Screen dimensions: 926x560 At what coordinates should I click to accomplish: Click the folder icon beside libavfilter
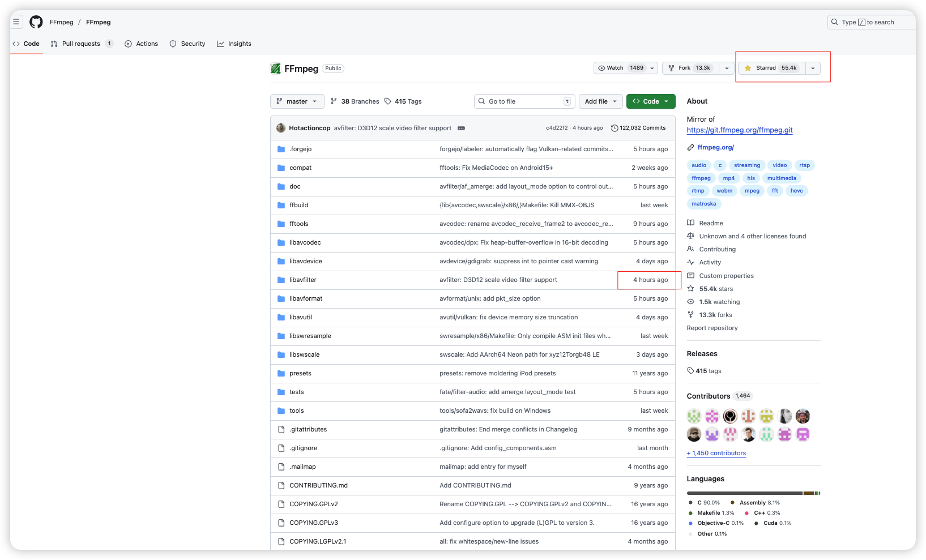pyautogui.click(x=281, y=280)
